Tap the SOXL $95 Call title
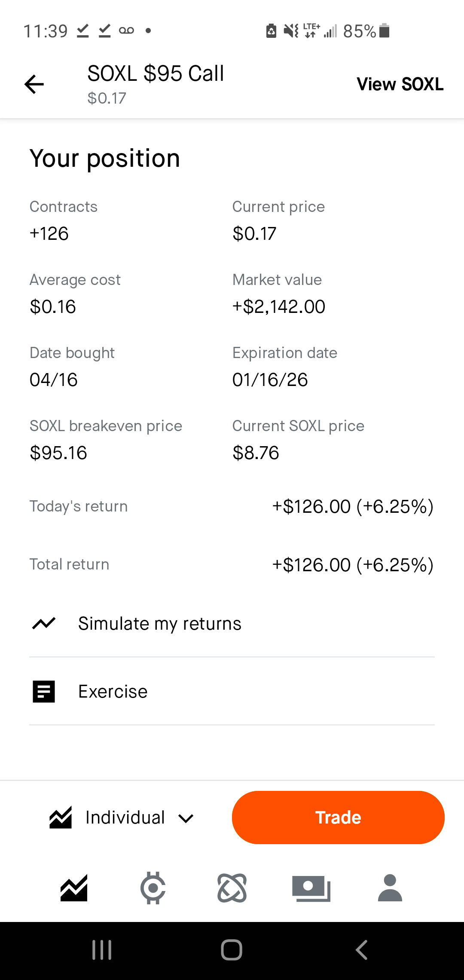The height and width of the screenshot is (980, 464). point(156,73)
